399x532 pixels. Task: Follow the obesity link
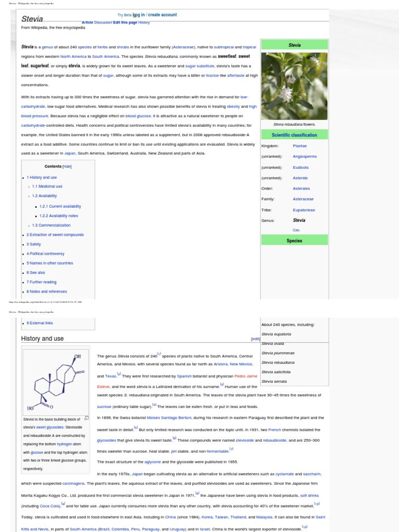point(233,107)
